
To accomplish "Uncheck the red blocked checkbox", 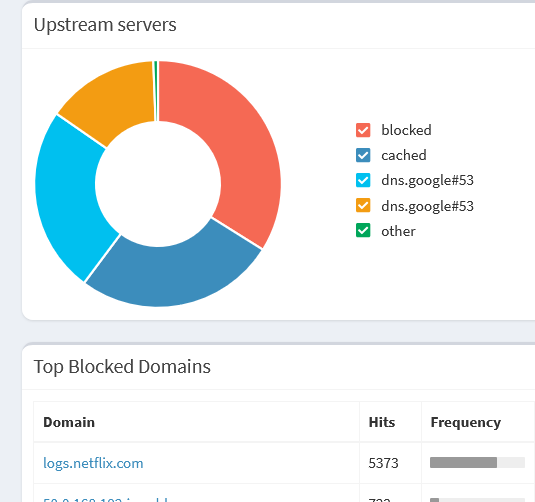I will [363, 130].
